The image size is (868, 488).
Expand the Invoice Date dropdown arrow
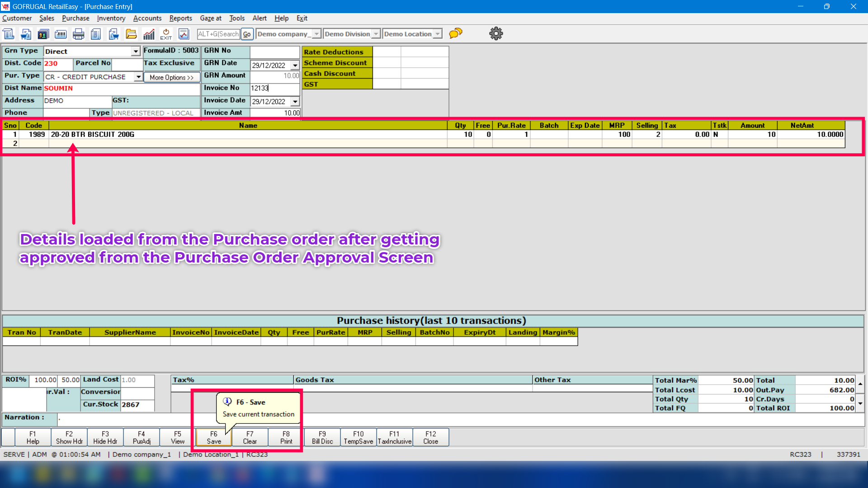point(295,102)
